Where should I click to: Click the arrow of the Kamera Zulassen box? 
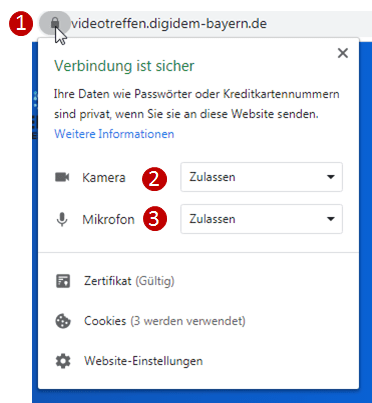331,177
